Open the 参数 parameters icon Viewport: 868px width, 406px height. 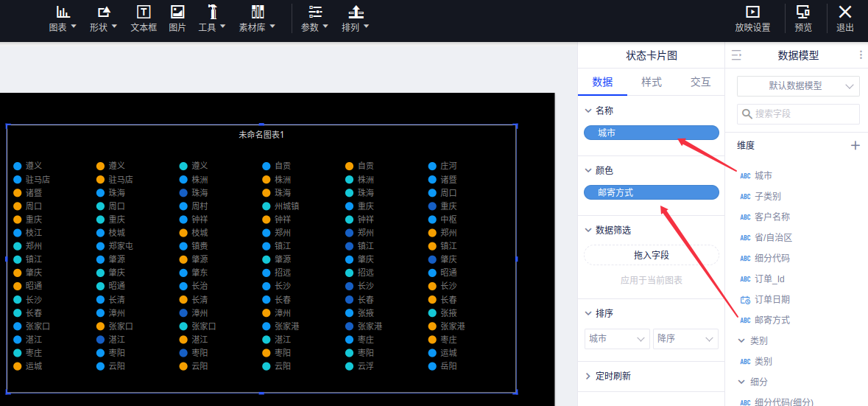(315, 13)
